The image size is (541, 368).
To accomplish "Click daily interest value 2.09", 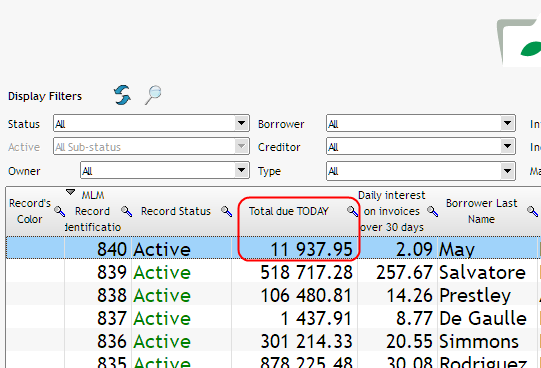I will coord(414,249).
